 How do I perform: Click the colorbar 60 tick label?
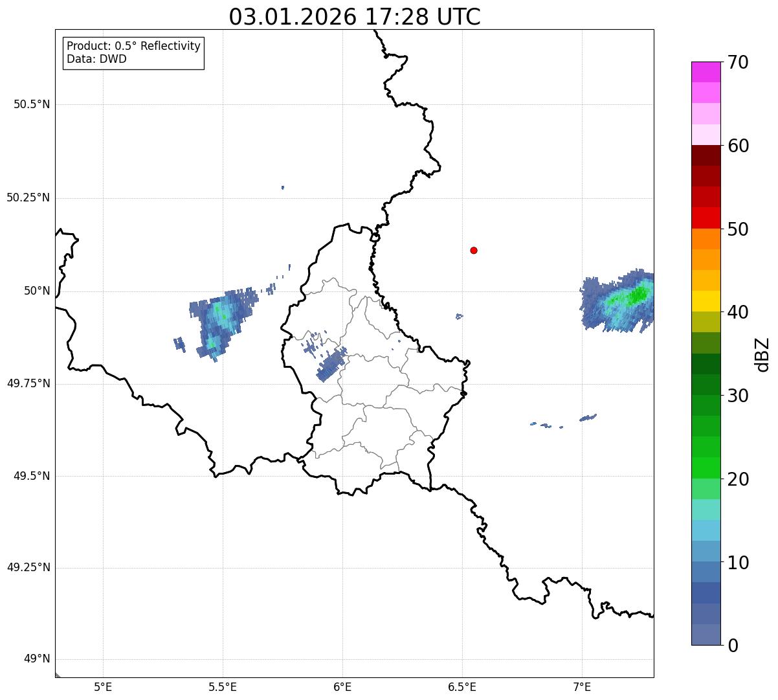coord(738,146)
